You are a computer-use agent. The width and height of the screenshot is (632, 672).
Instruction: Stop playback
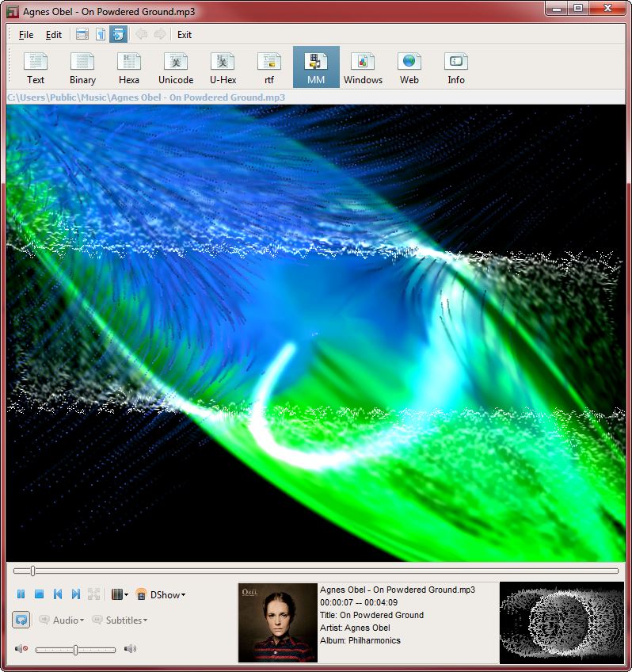pyautogui.click(x=39, y=594)
